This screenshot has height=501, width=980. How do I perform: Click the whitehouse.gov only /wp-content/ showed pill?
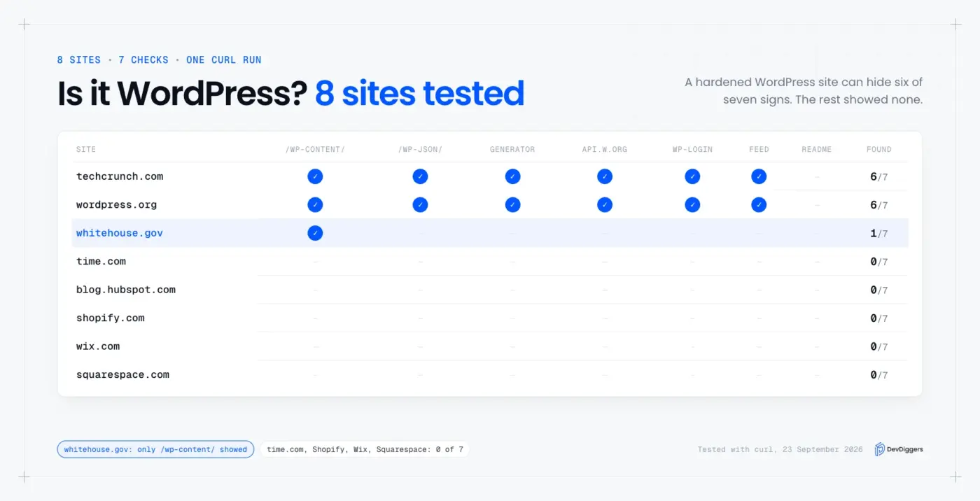(155, 449)
